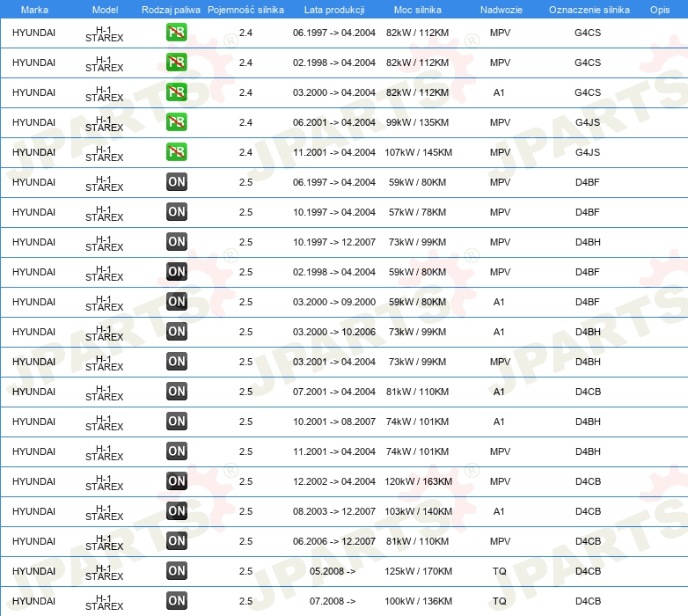The image size is (688, 616).
Task: Select the 125kW / 170KM power cell
Action: (x=418, y=571)
